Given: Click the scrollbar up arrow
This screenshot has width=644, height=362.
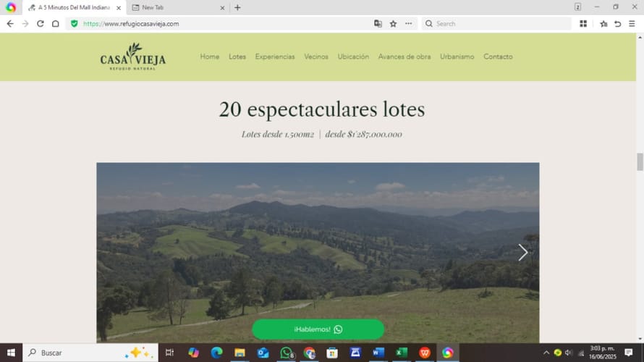Looking at the screenshot, I should coord(640,37).
